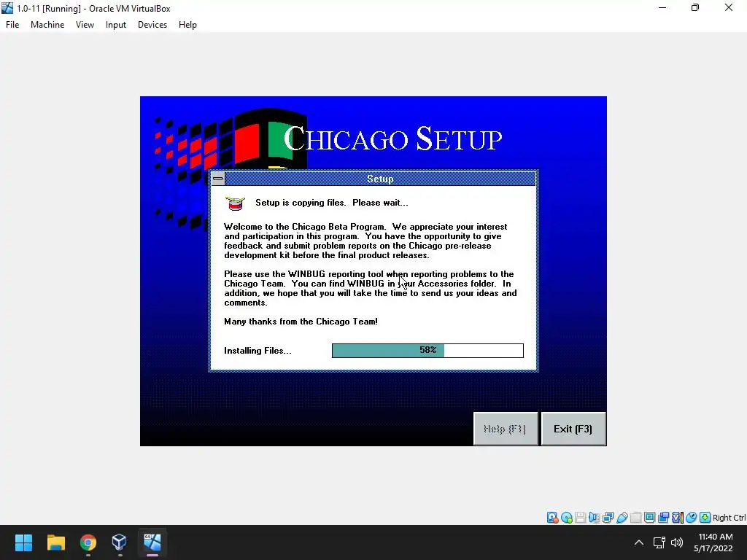Open the VirtualBox Help menu
The width and height of the screenshot is (747, 560).
click(x=187, y=25)
